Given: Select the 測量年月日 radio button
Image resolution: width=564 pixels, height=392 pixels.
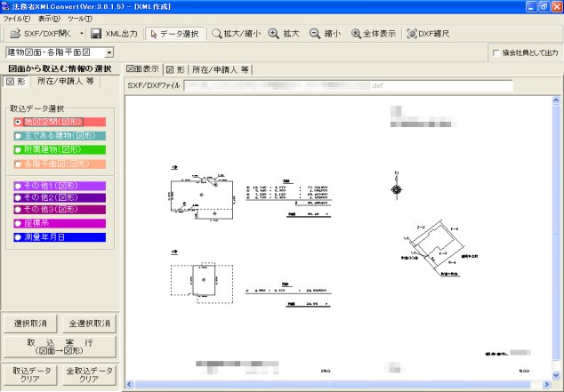Looking at the screenshot, I should click(18, 237).
